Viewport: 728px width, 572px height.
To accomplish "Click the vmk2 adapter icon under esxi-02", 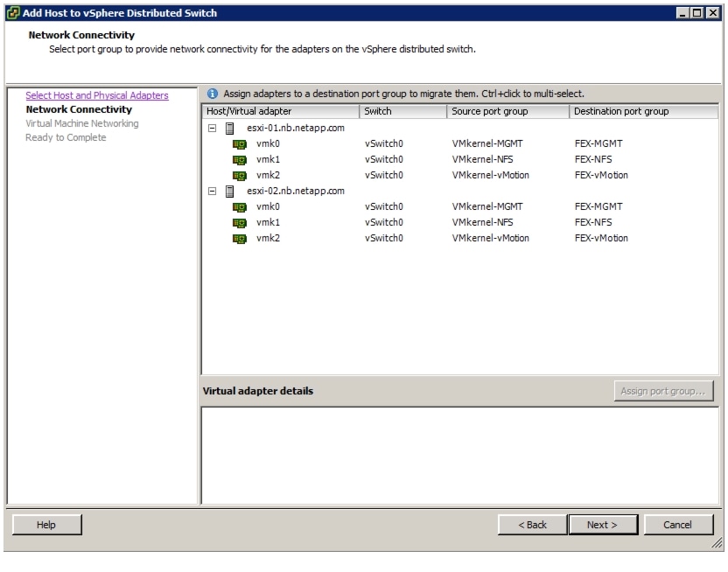I will pos(239,239).
